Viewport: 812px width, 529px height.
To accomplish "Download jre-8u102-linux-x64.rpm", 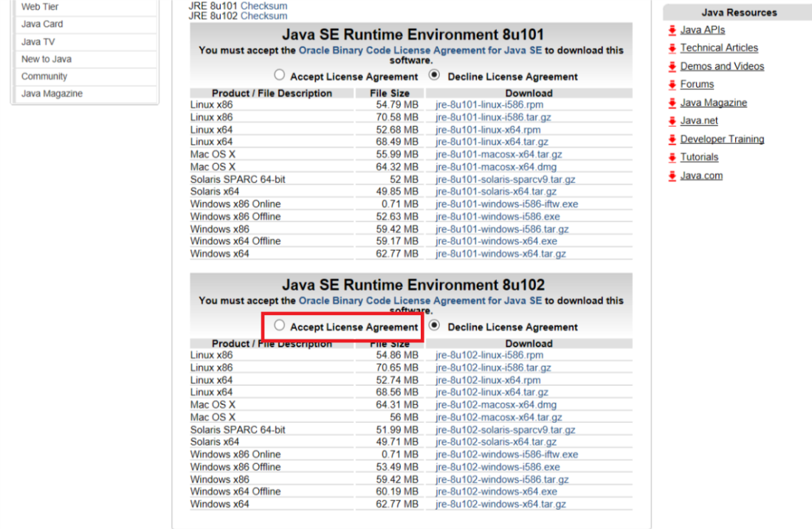I will (x=488, y=380).
